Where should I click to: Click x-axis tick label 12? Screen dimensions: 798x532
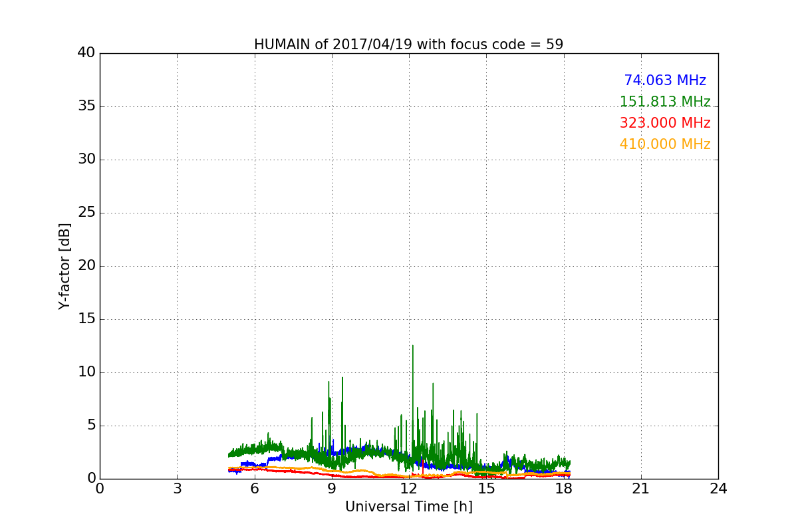pyautogui.click(x=409, y=489)
